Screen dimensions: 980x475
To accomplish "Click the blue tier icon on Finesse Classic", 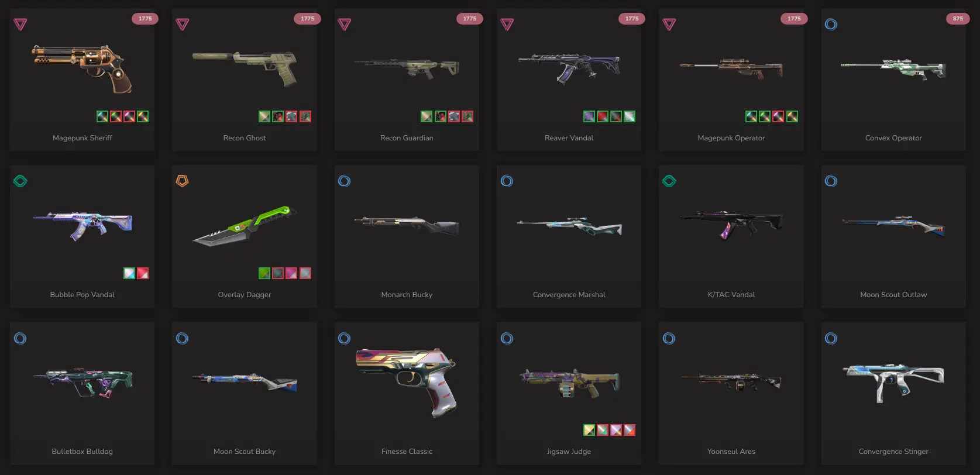I will (345, 338).
